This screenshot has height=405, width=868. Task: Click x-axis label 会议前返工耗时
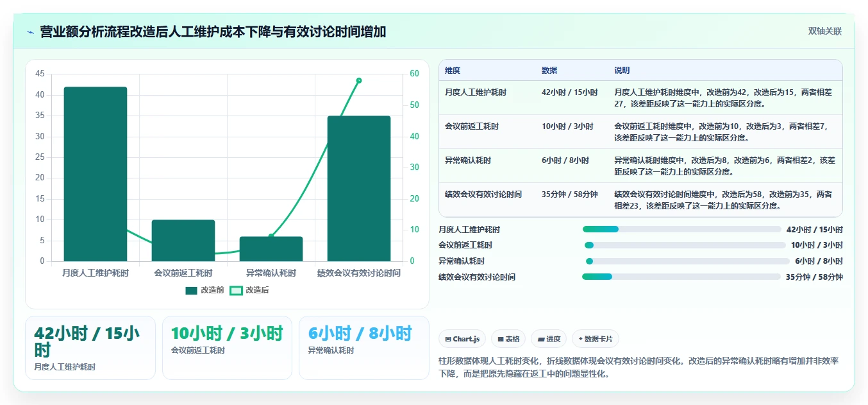point(183,273)
